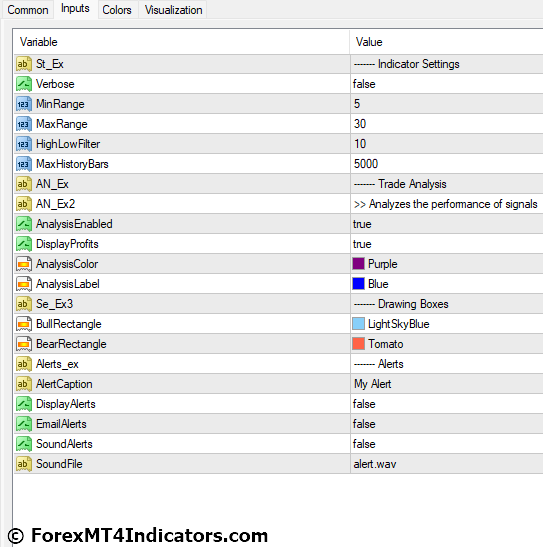
Task: Select the HighLowFilter variable name
Action: point(68,144)
